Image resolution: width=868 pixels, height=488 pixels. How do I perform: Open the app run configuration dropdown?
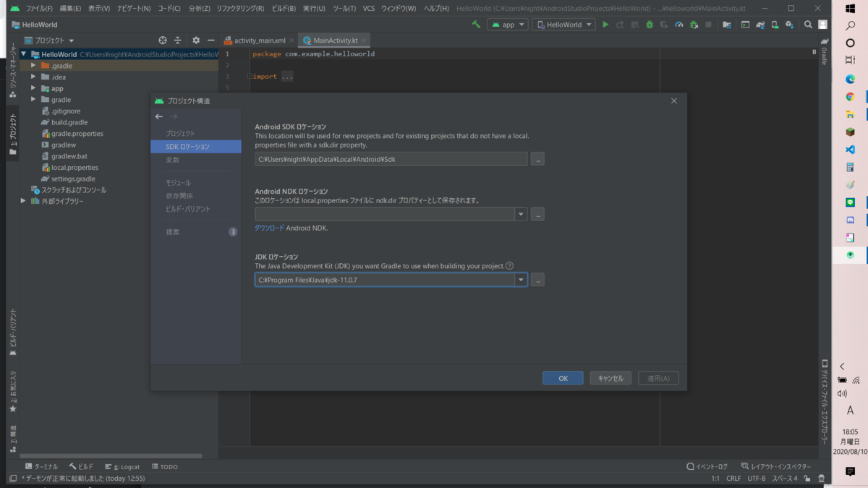coord(508,25)
